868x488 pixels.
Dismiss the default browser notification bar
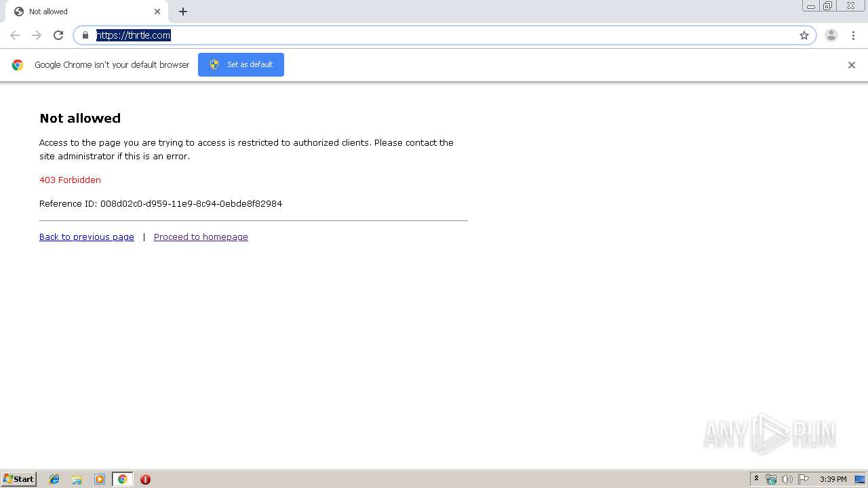click(x=852, y=65)
